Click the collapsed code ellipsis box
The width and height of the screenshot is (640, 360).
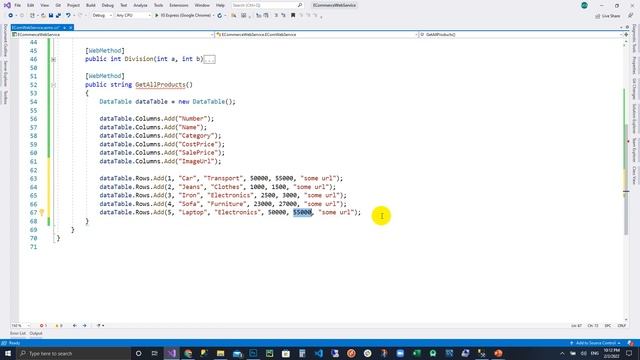tap(209, 60)
